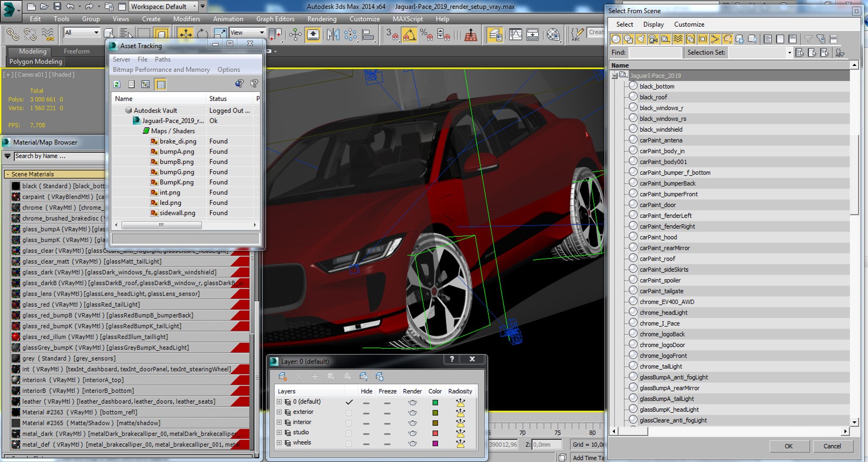The image size is (868, 462).
Task: Click Cancel in Select From Scene
Action: (832, 446)
